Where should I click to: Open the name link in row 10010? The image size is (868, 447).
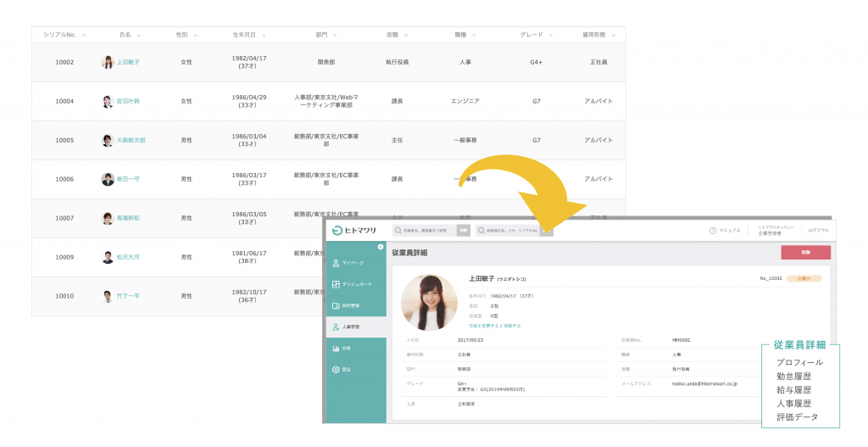pos(128,296)
